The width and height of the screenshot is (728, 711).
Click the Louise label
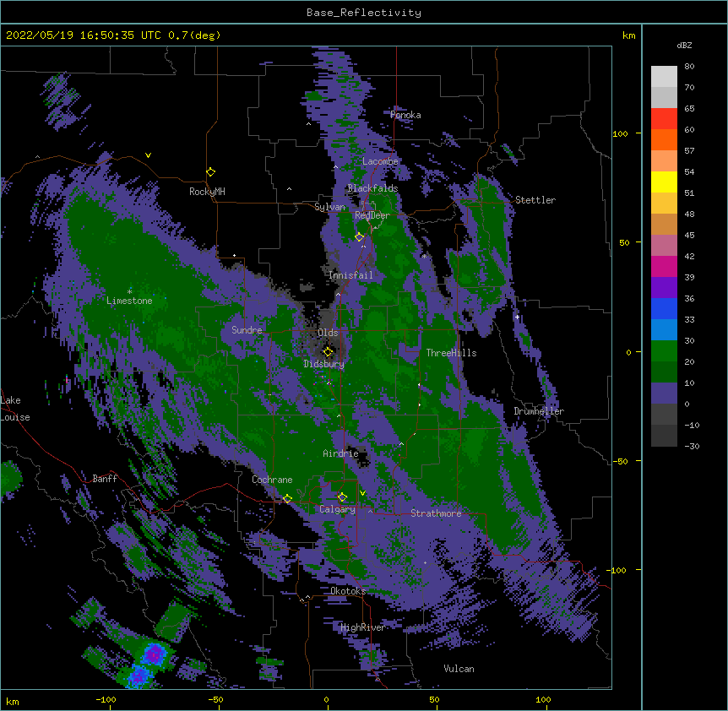(x=15, y=417)
